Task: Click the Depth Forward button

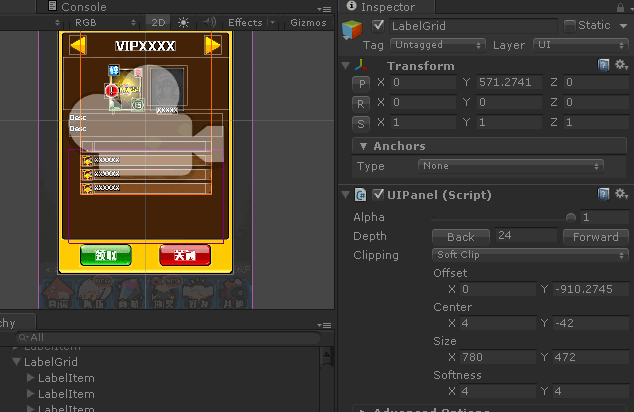Action: (596, 237)
